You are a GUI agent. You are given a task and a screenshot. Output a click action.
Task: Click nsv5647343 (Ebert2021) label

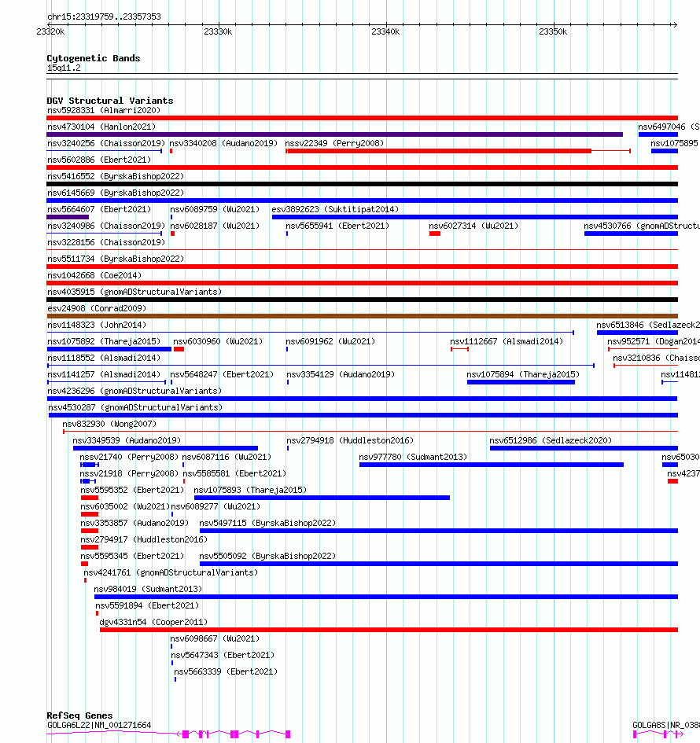[223, 656]
